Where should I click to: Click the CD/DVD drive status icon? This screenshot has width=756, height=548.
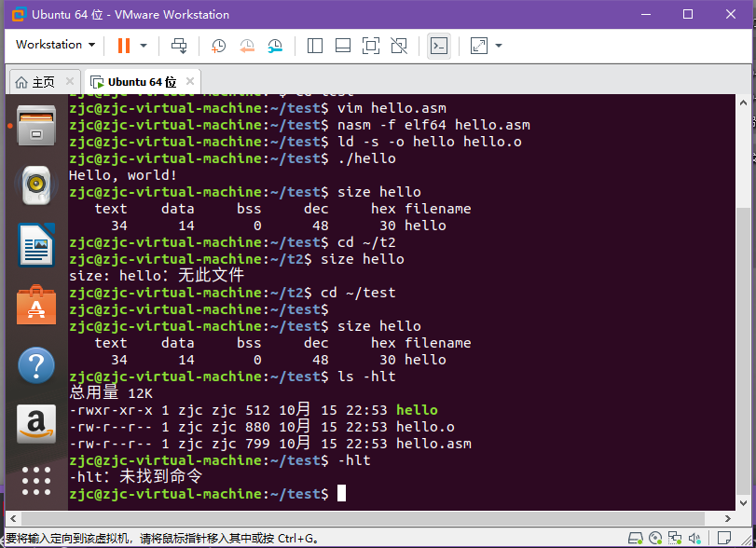[655, 538]
